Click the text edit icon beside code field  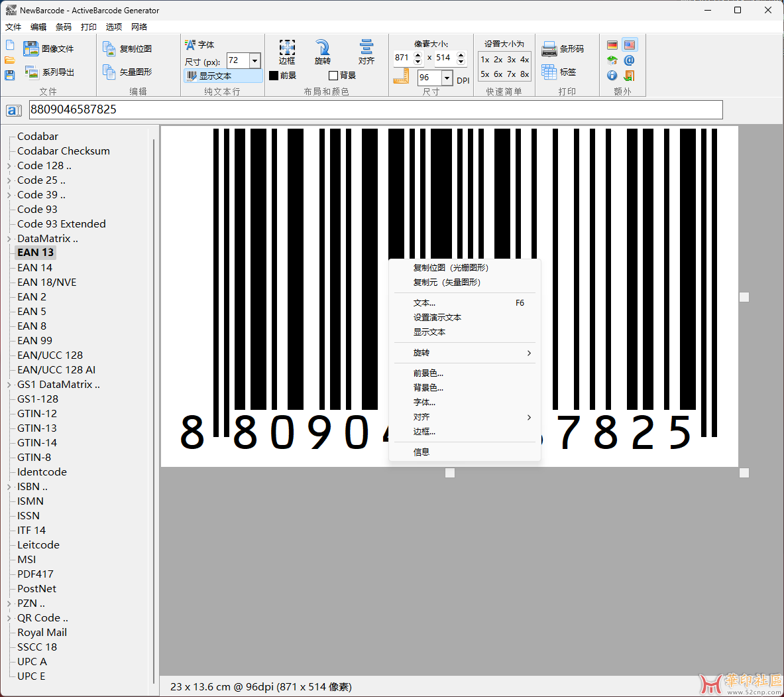coord(13,111)
